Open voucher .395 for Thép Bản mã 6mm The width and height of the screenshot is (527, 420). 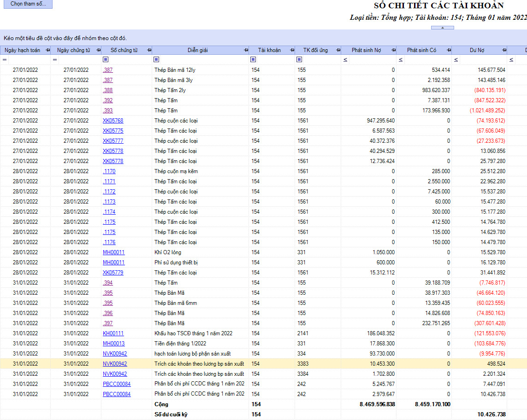(108, 303)
